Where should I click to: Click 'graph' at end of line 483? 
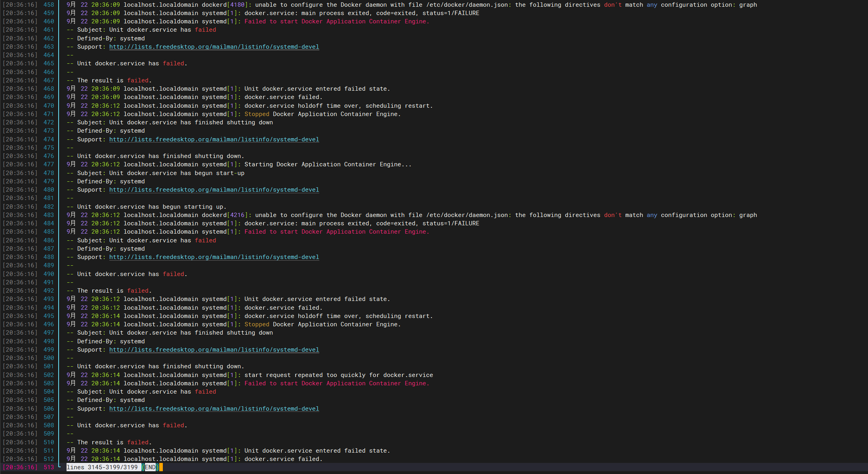pos(748,215)
